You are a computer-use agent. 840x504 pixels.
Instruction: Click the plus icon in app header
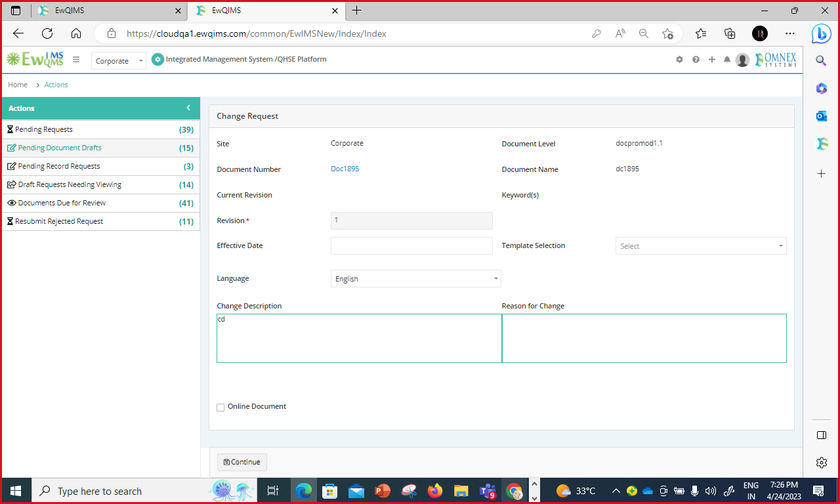point(712,60)
